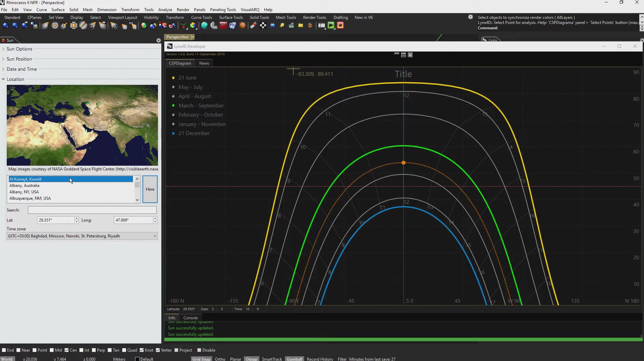Click the color wheel sphere icon
Screen dimensions: 644x361
coord(144,26)
